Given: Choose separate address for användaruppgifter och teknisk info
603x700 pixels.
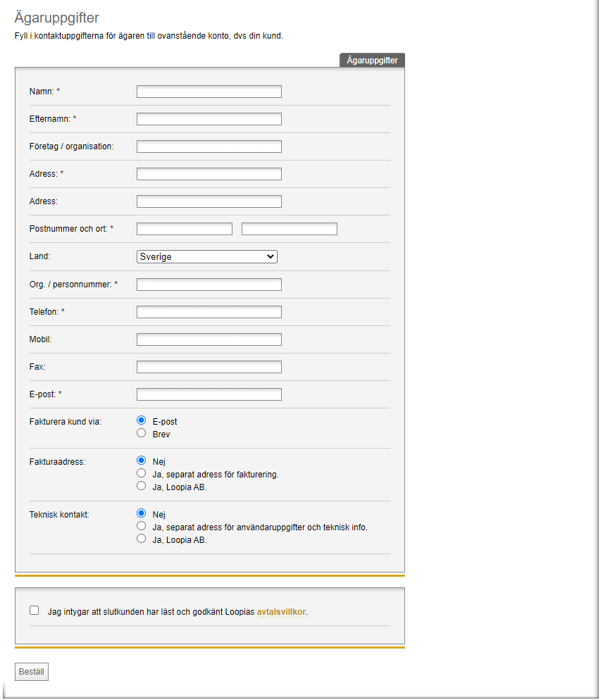Looking at the screenshot, I should click(141, 526).
